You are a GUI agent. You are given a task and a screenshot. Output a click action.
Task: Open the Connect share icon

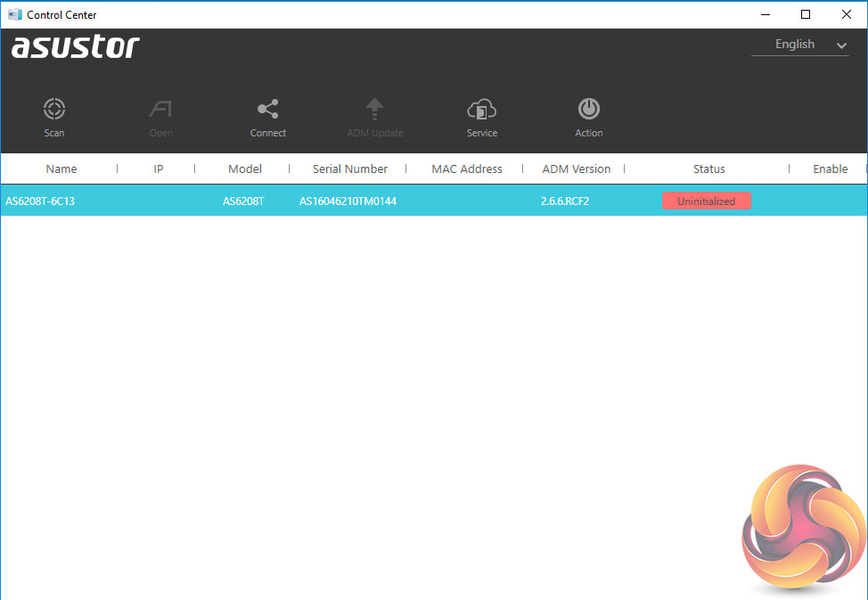268,109
